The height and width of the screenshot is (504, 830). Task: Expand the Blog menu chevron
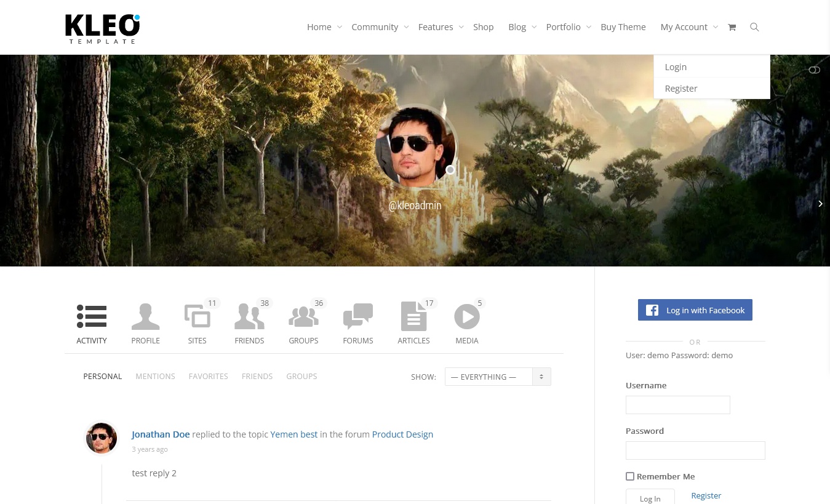[534, 27]
